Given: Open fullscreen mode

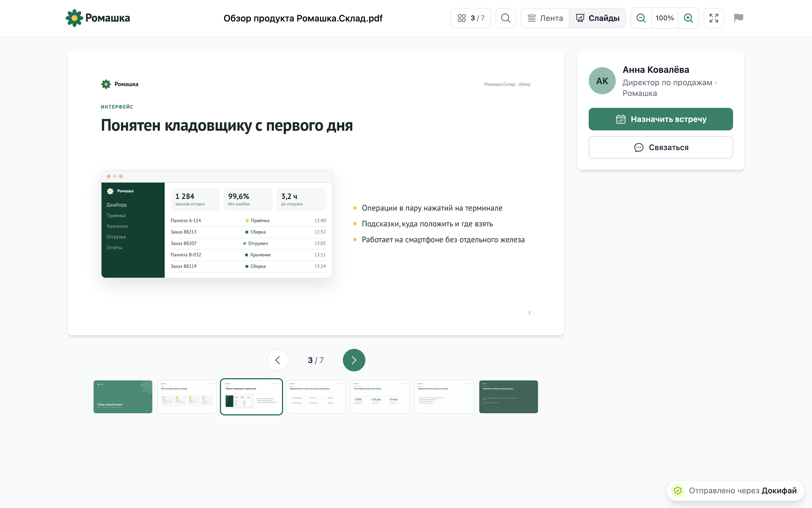Looking at the screenshot, I should [714, 18].
